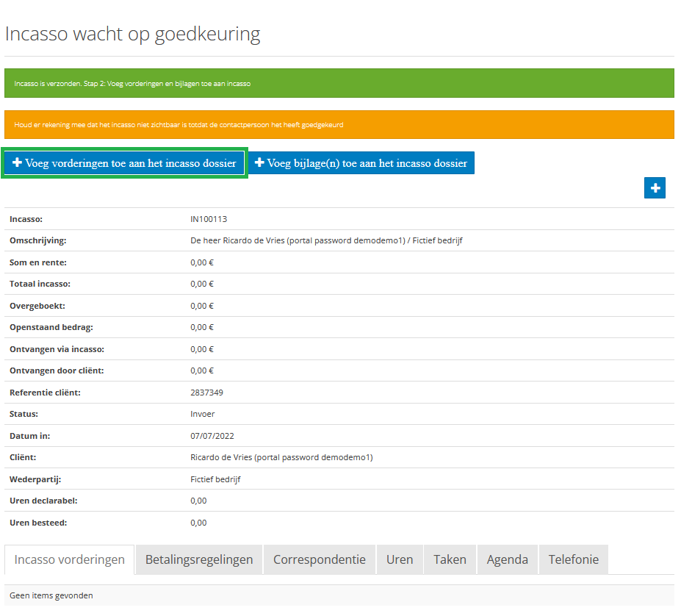This screenshot has height=616, width=681.
Task: Click the Wederpartij value 'Fictief bedrijf'
Action: [x=215, y=479]
